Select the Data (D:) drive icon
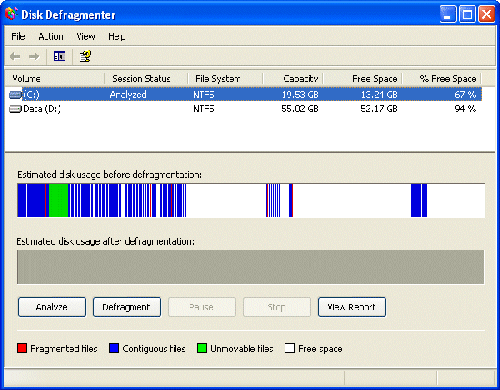Image resolution: width=500 pixels, height=390 pixels. (15, 109)
